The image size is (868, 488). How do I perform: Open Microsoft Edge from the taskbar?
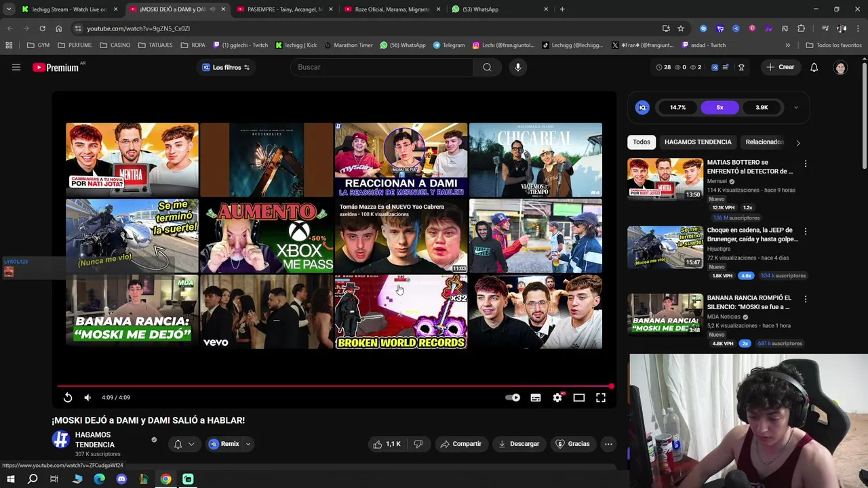(99, 479)
